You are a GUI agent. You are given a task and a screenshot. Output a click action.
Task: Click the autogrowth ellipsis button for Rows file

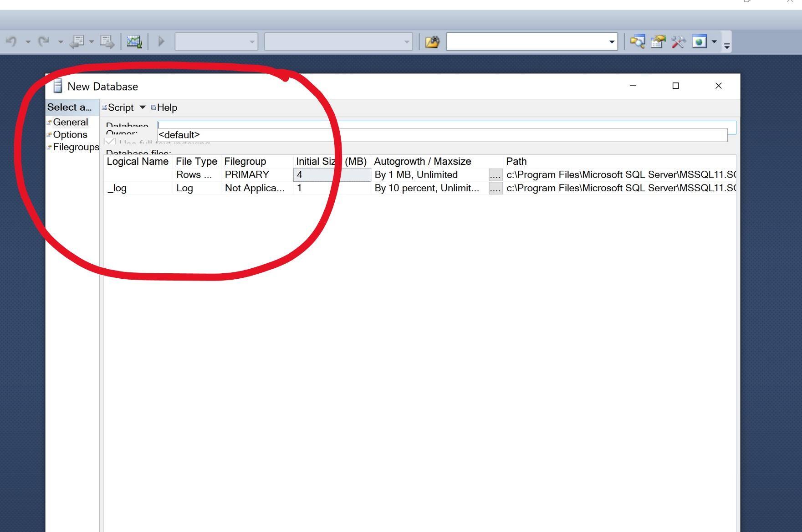pyautogui.click(x=495, y=175)
